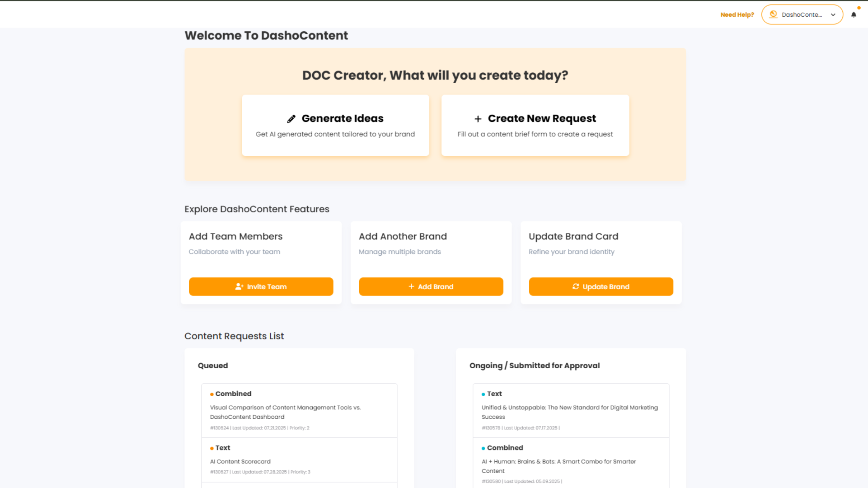Click the Invite Team button
This screenshot has width=868, height=488.
click(x=261, y=287)
